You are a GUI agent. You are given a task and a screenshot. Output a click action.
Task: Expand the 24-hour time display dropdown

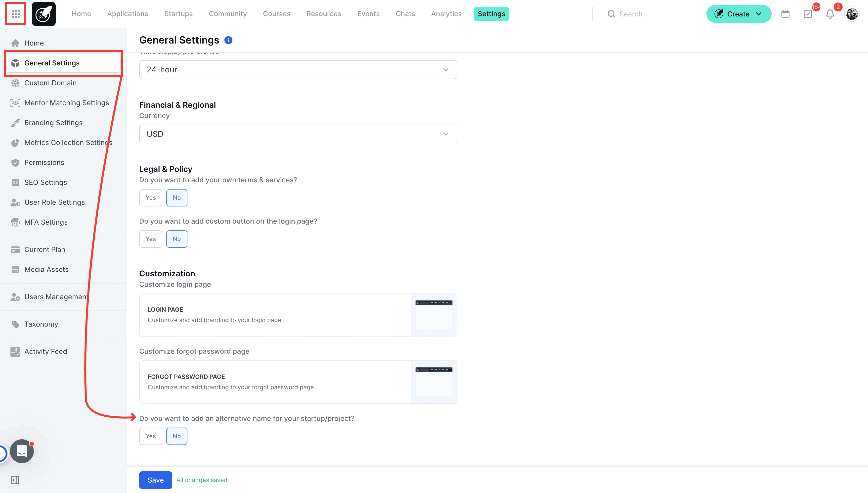(298, 70)
